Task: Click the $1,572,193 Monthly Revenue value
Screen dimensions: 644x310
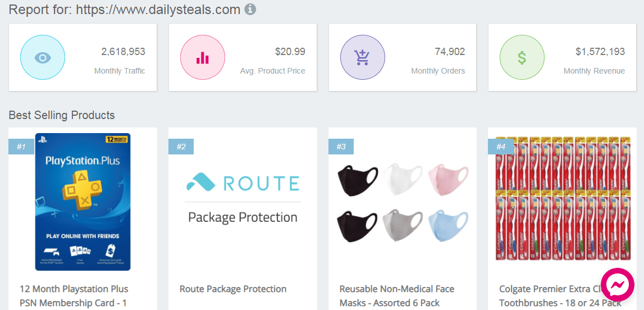Action: coord(600,52)
